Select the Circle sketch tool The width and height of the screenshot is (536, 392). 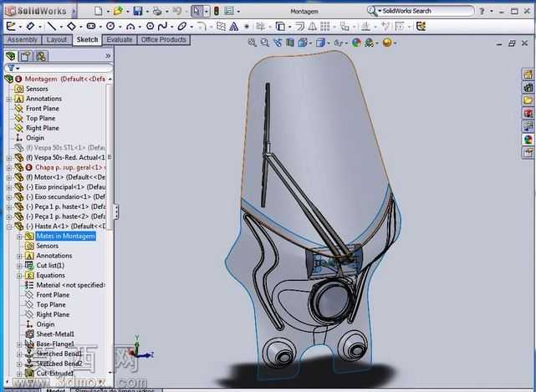click(110, 26)
